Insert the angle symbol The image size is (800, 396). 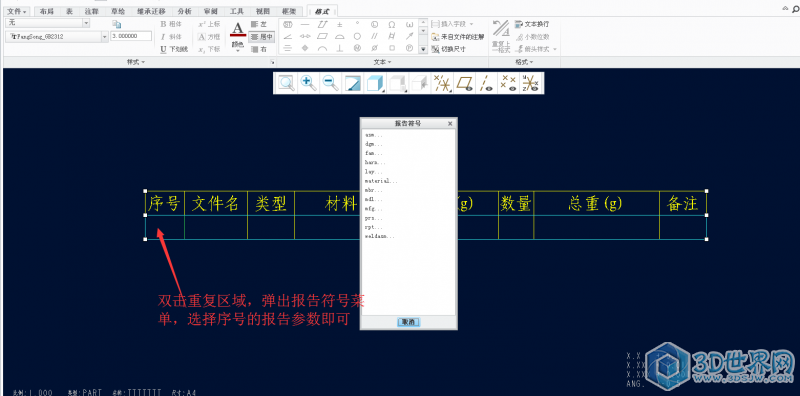pos(288,36)
